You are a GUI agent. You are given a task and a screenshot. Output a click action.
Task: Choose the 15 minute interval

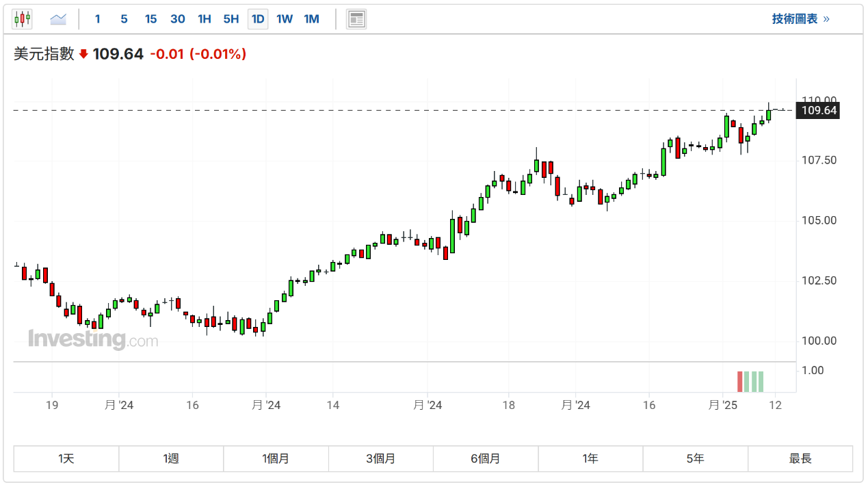pyautogui.click(x=150, y=19)
